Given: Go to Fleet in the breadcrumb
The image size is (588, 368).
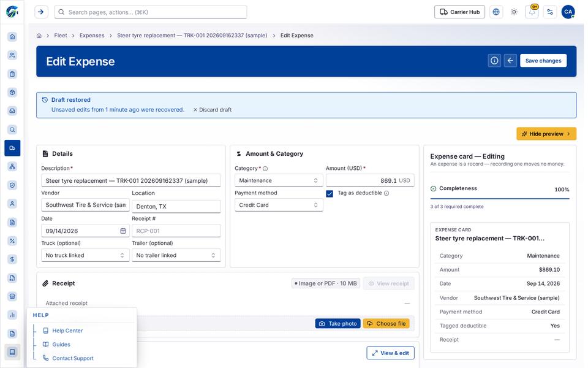Looking at the screenshot, I should pyautogui.click(x=61, y=36).
